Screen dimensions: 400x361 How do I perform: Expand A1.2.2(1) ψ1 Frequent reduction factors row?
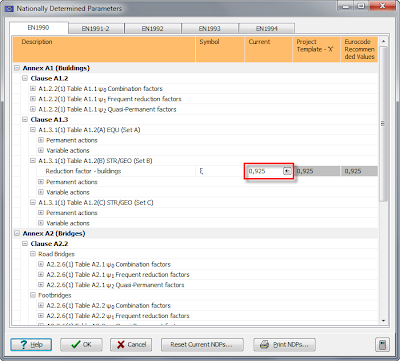33,99
